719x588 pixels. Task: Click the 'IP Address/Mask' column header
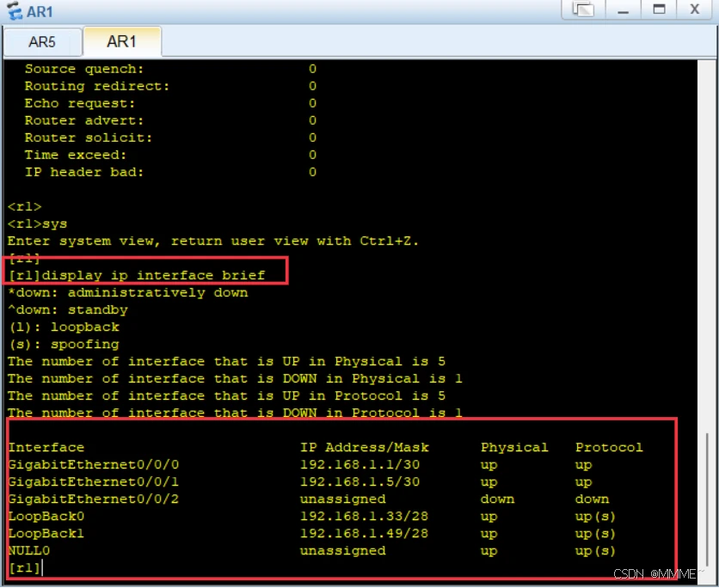click(x=364, y=447)
